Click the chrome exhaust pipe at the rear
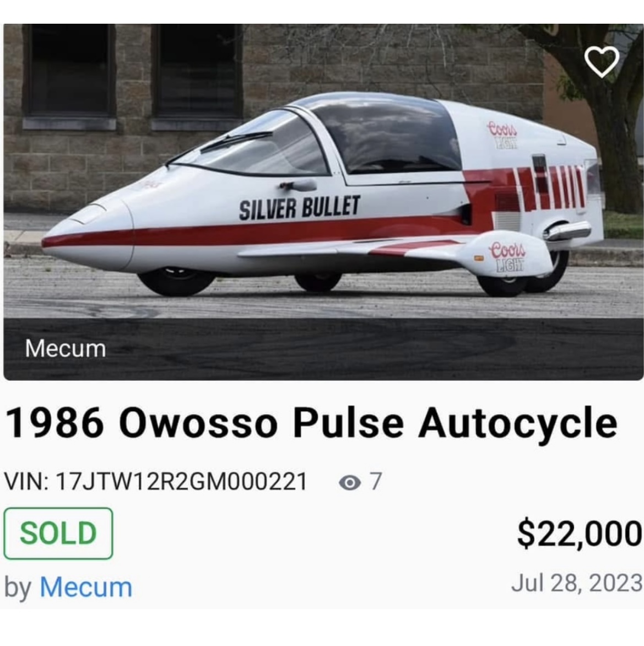644x646 pixels. (567, 231)
